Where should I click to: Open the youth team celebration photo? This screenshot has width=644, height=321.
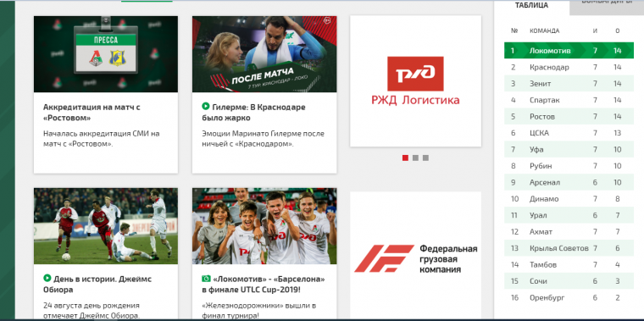coord(264,226)
